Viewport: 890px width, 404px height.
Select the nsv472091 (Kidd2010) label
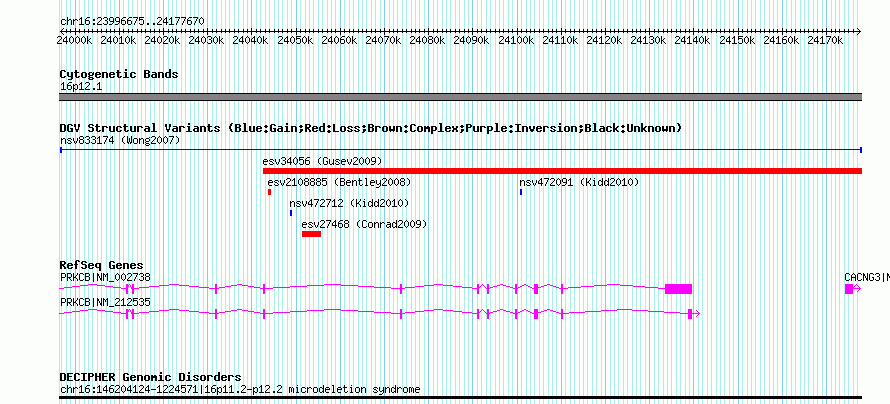coord(579,183)
